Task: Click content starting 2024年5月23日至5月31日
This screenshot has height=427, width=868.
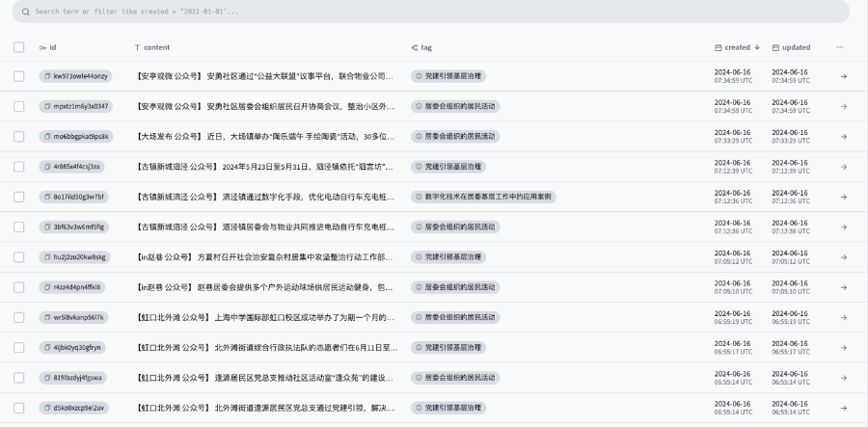Action: pos(264,167)
